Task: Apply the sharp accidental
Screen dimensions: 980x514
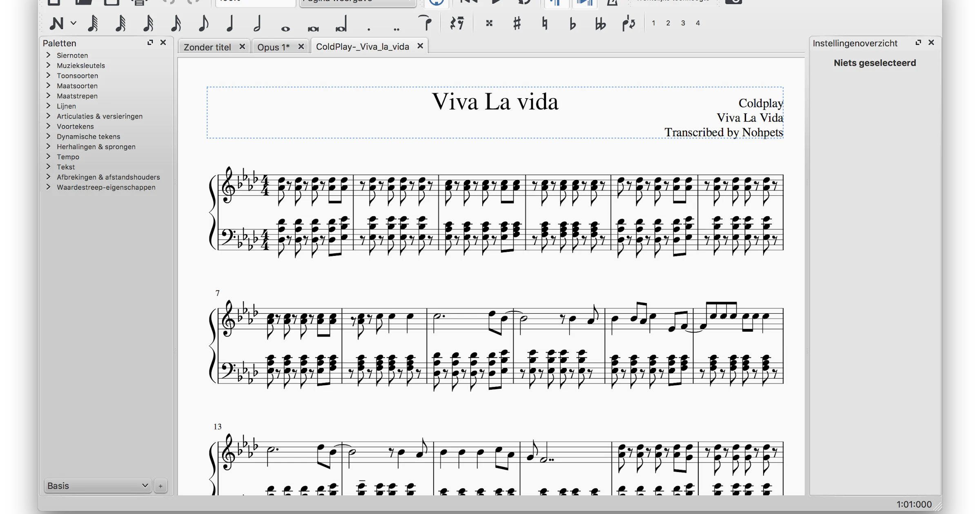Action: (x=517, y=23)
